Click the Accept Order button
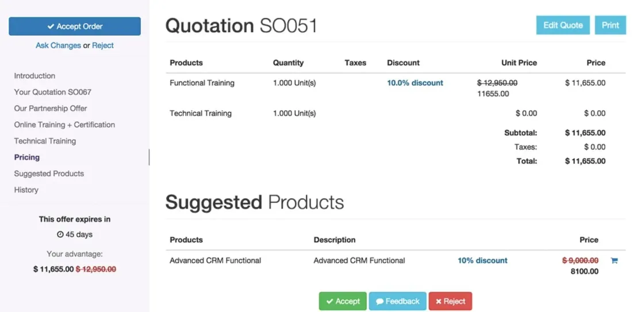This screenshot has height=312, width=644. [x=75, y=26]
